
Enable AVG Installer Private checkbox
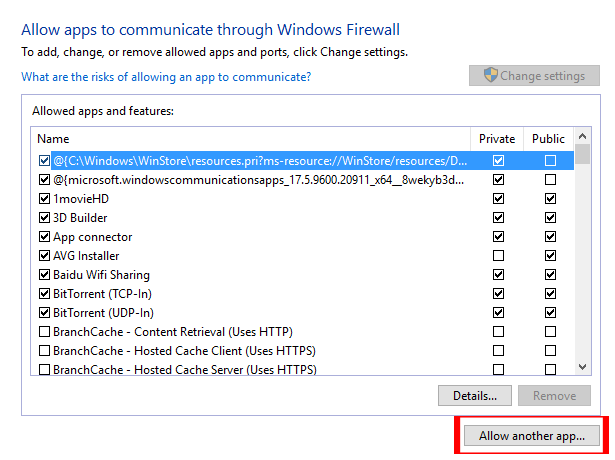tap(498, 256)
